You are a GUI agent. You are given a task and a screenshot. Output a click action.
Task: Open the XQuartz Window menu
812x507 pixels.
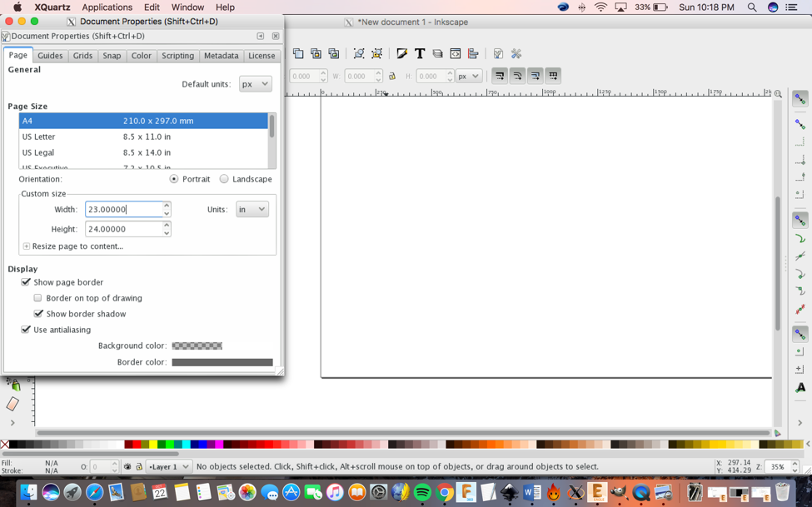187,7
